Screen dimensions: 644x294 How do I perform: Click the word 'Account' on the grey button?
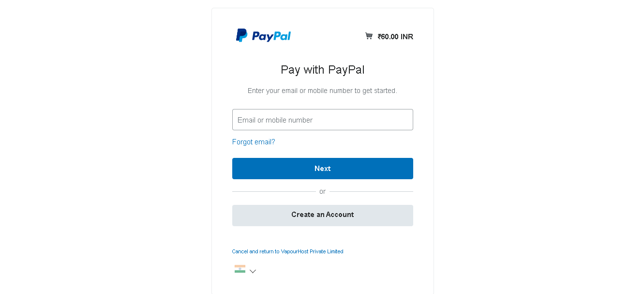[x=340, y=215]
